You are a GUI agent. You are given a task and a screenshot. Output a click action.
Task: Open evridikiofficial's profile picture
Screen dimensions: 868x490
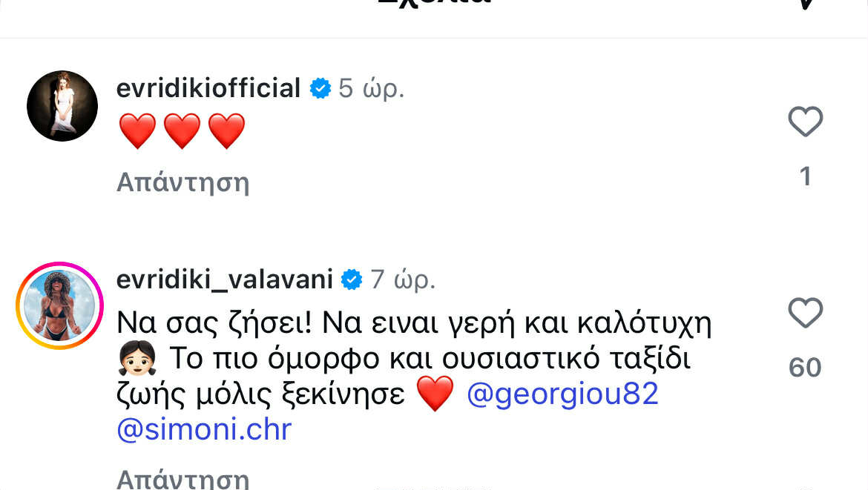(x=62, y=105)
